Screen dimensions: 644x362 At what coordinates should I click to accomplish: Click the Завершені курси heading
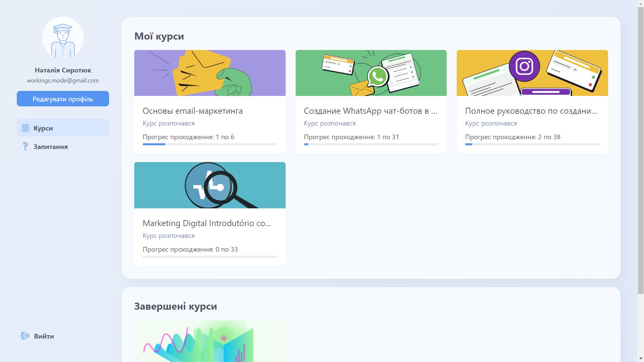[176, 306]
